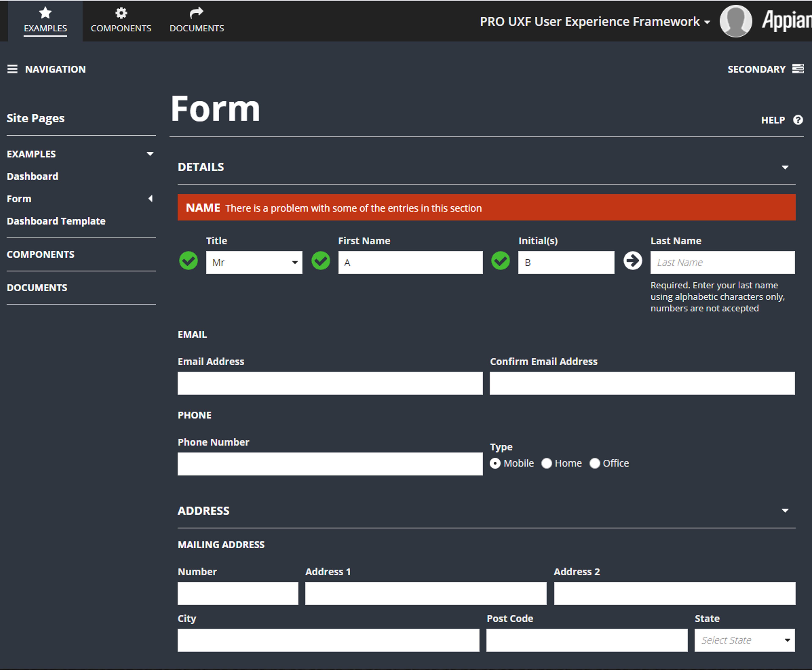Collapse the Details section arrow
The width and height of the screenshot is (812, 670).
click(x=785, y=167)
